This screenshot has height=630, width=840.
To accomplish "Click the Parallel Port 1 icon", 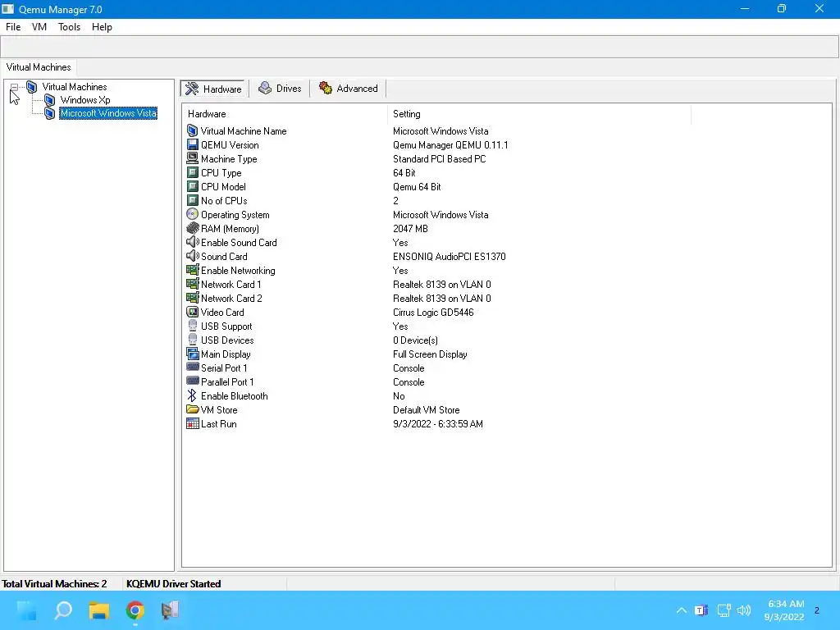I will tap(192, 381).
